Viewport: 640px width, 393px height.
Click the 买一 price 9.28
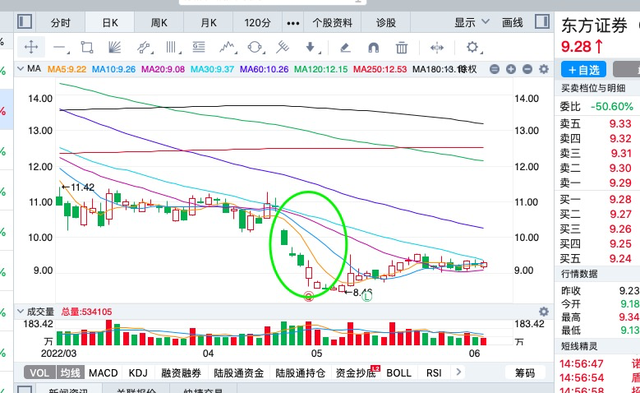click(x=620, y=199)
